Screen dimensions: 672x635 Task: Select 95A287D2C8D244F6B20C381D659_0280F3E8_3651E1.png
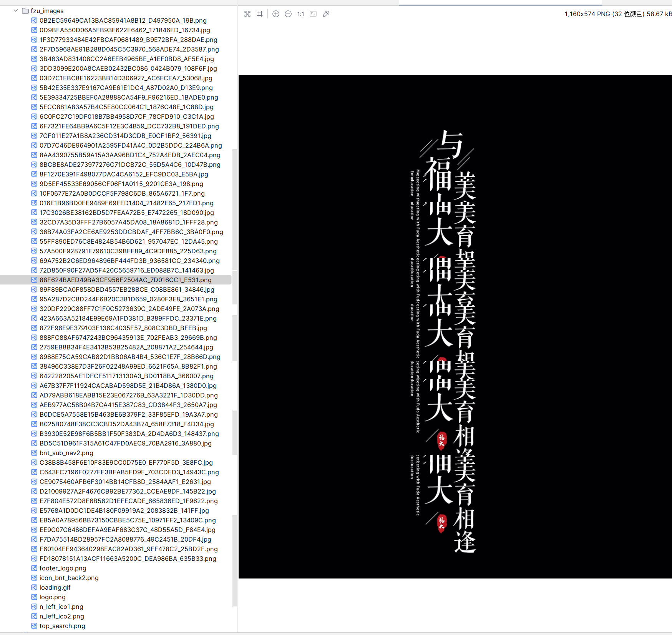[128, 299]
